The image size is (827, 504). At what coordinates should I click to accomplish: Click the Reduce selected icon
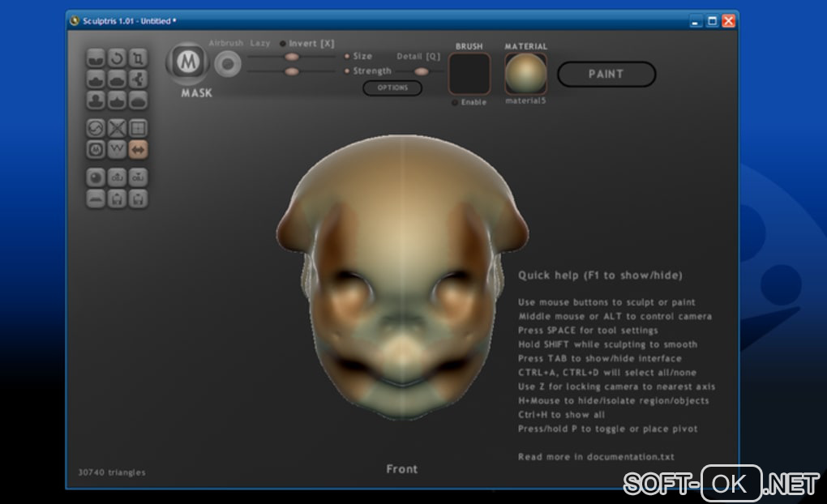[x=117, y=128]
